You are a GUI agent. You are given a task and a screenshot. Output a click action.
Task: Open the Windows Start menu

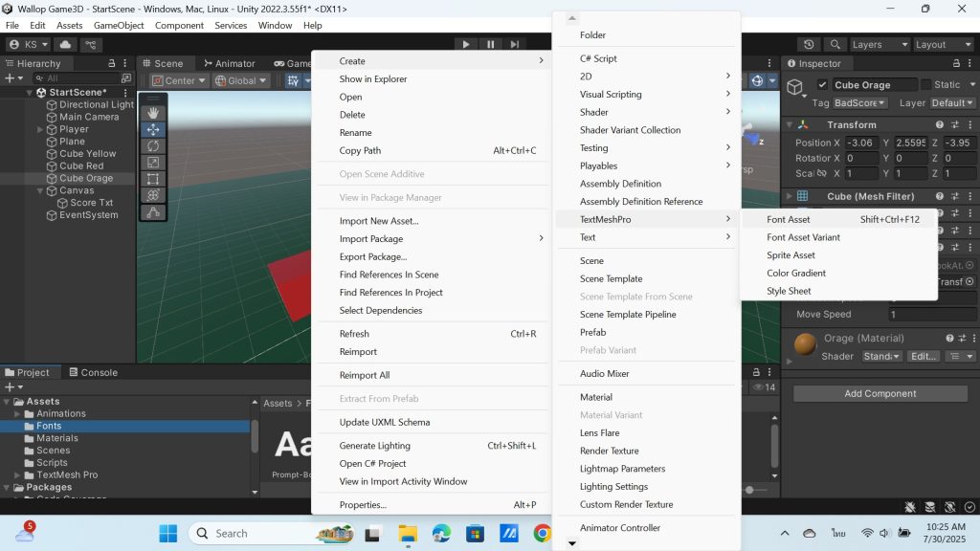[x=168, y=534]
